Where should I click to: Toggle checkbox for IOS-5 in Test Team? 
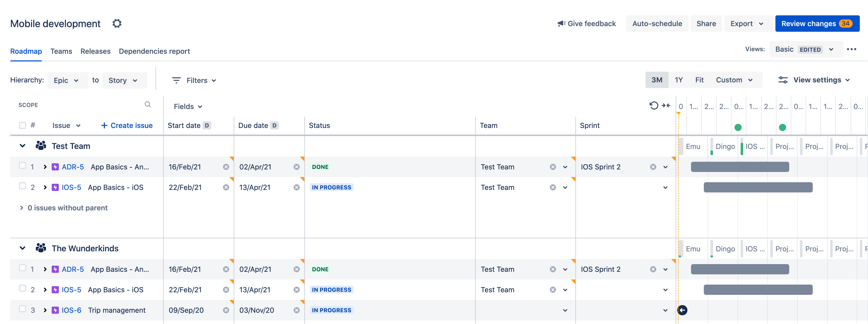(x=22, y=187)
